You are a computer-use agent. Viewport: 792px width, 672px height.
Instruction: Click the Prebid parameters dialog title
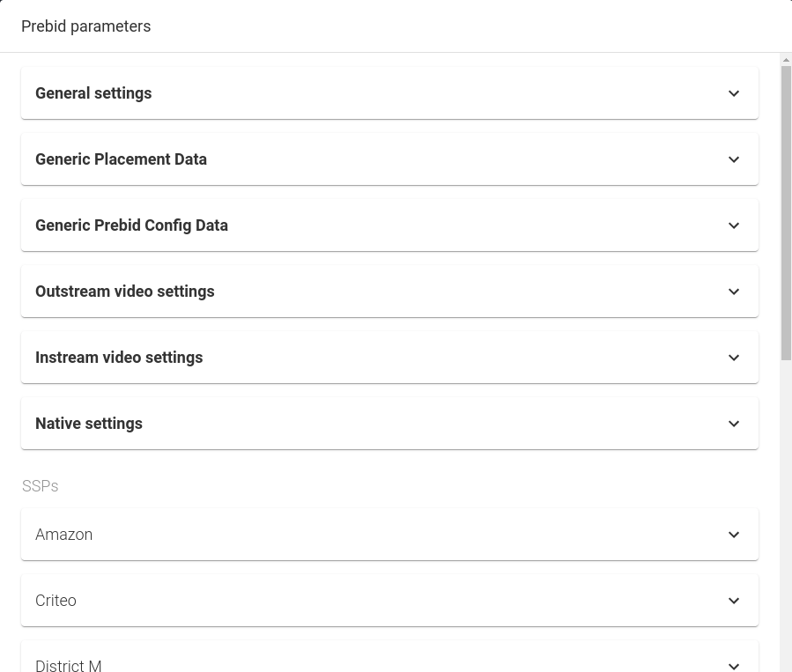[x=85, y=26]
